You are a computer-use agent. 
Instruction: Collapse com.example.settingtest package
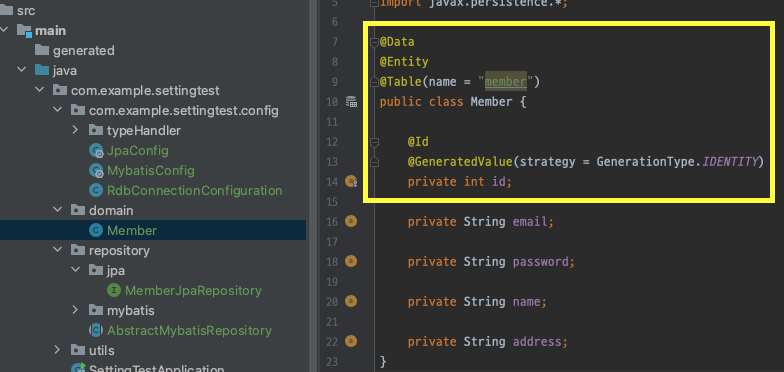click(x=40, y=90)
